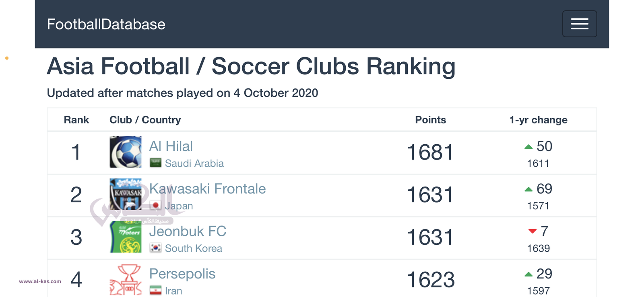This screenshot has width=644, height=297.
Task: Click the green up arrow beside 50
Action: click(528, 147)
